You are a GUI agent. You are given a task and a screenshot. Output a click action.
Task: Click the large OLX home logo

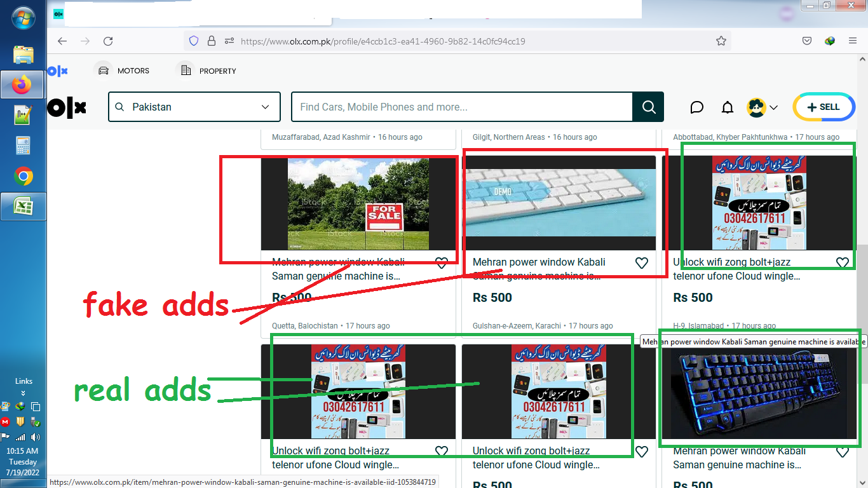[67, 108]
